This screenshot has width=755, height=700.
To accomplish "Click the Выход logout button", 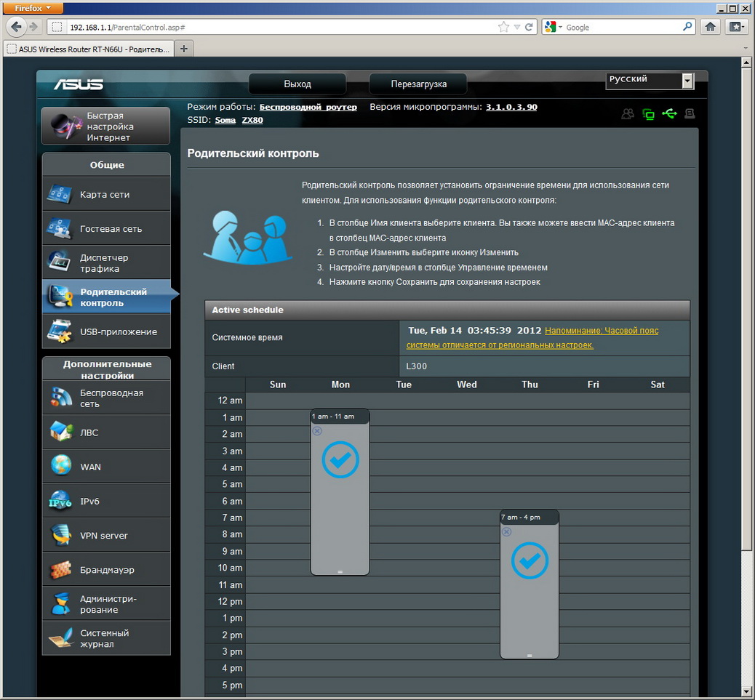I will pyautogui.click(x=297, y=84).
